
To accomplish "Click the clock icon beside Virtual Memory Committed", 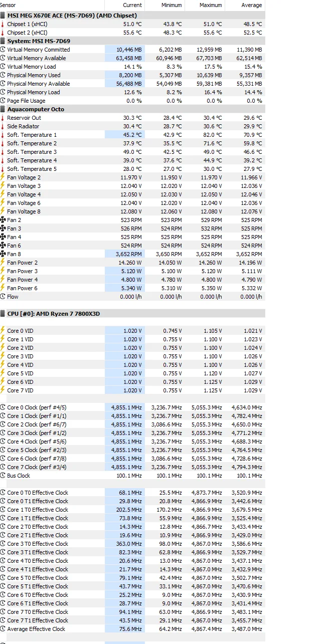I will 3,50.
